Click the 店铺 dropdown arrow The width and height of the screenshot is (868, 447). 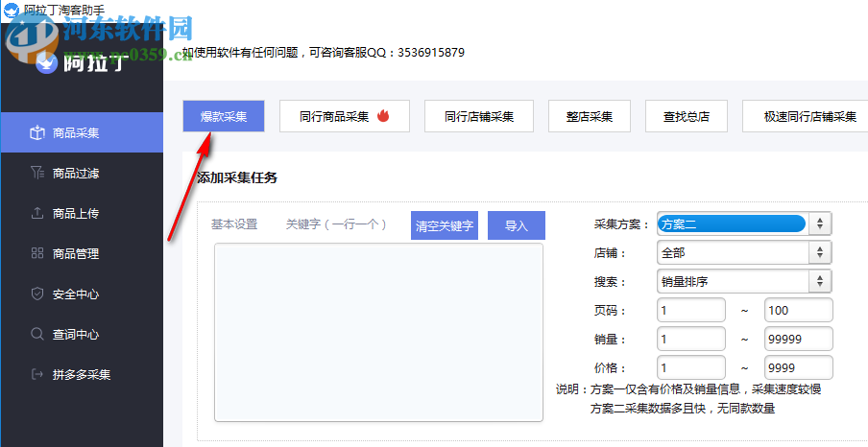pyautogui.click(x=820, y=253)
